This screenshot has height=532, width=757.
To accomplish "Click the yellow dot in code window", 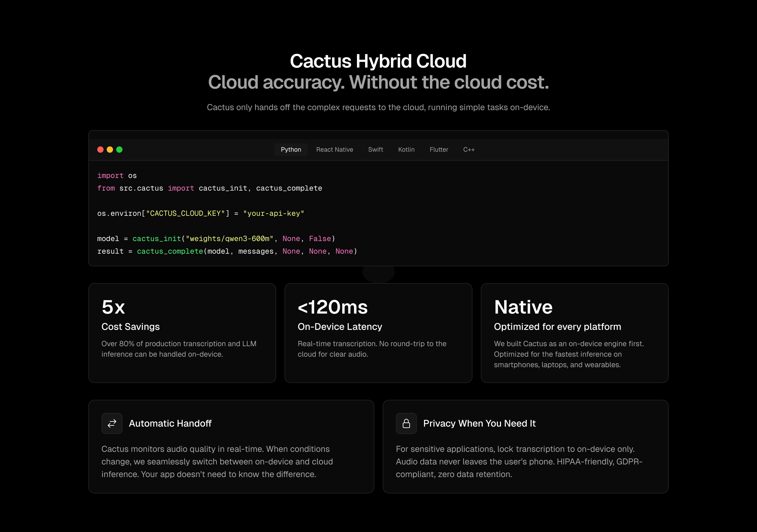I will pos(110,150).
